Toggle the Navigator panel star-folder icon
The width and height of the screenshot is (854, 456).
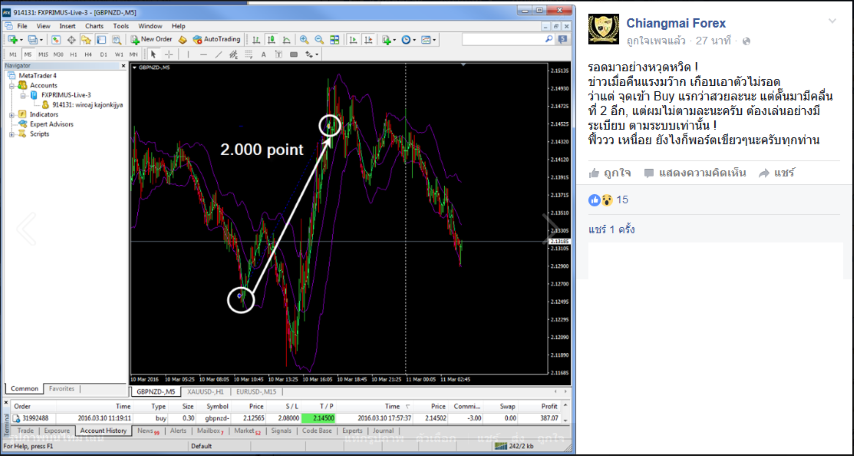86,39
